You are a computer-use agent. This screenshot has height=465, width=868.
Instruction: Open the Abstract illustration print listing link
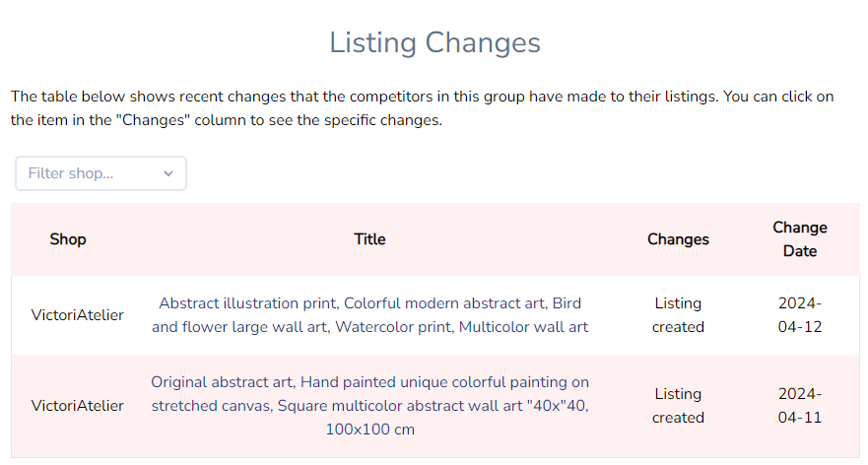click(369, 315)
